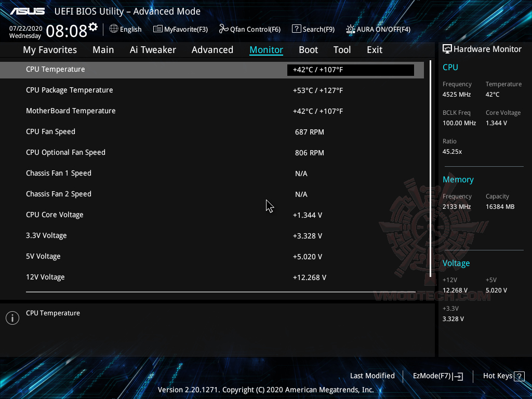
Task: Open the CPU Temperature monitoring selector
Action: click(x=350, y=70)
